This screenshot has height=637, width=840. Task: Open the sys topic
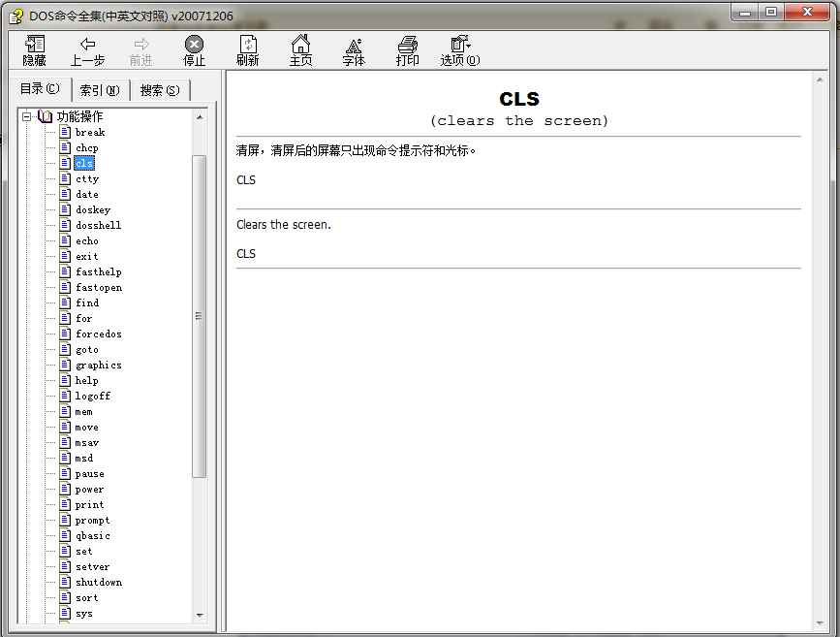83,614
